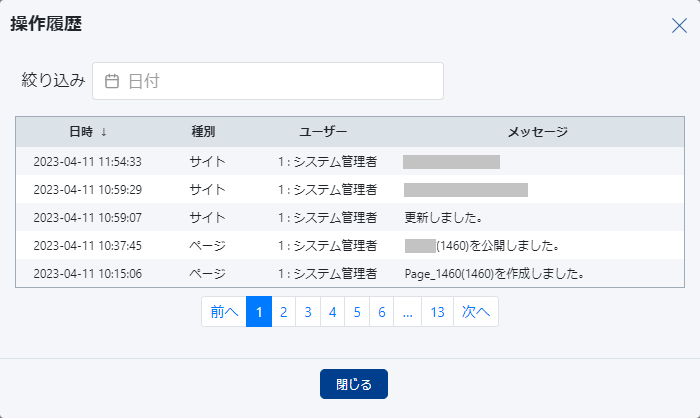Viewport: 700px width, 418px height.
Task: Go to next page with 次へ
Action: tap(475, 312)
